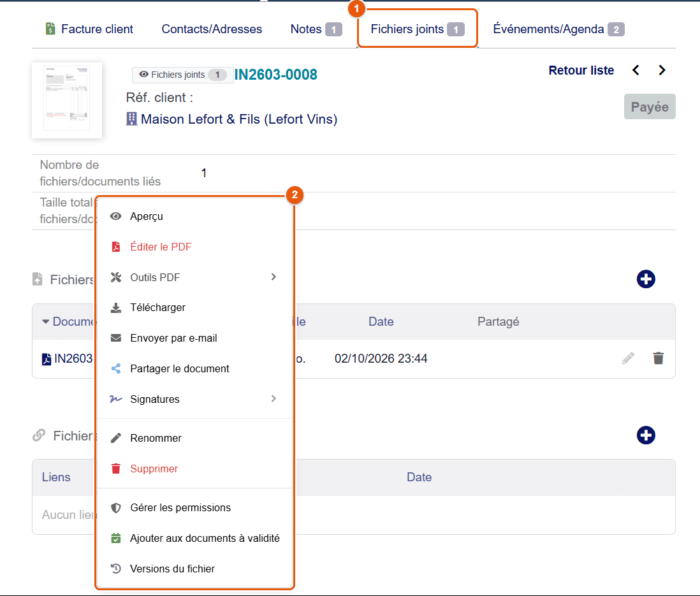
Task: Open the Signatures submenu
Action: tap(194, 399)
